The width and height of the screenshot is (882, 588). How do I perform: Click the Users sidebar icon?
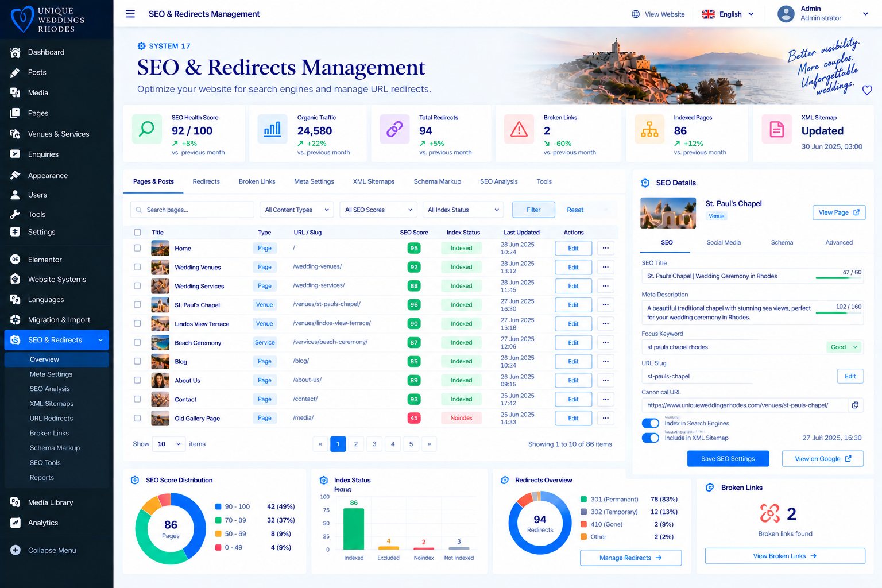coord(16,195)
